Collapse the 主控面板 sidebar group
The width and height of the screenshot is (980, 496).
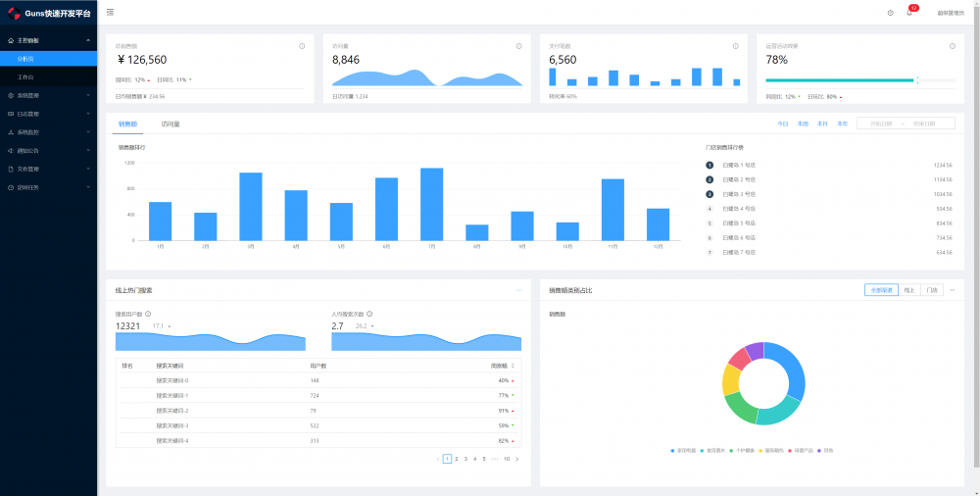tap(49, 40)
